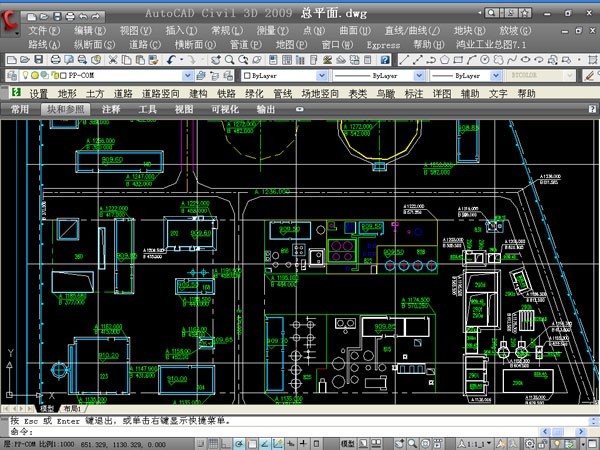Image resolution: width=600 pixels, height=450 pixels.
Task: Toggle Lineweight display in status bar
Action: point(303,443)
